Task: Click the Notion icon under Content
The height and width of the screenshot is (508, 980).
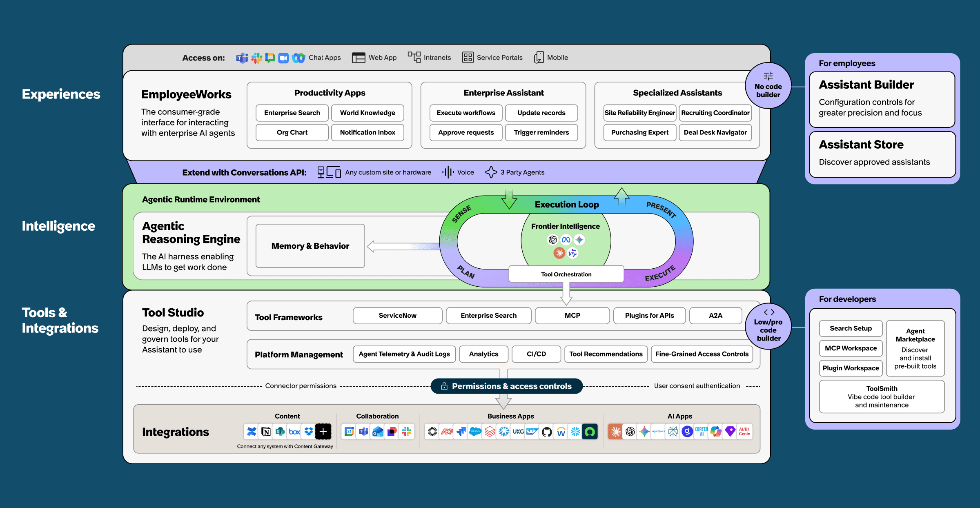Action: 266,431
